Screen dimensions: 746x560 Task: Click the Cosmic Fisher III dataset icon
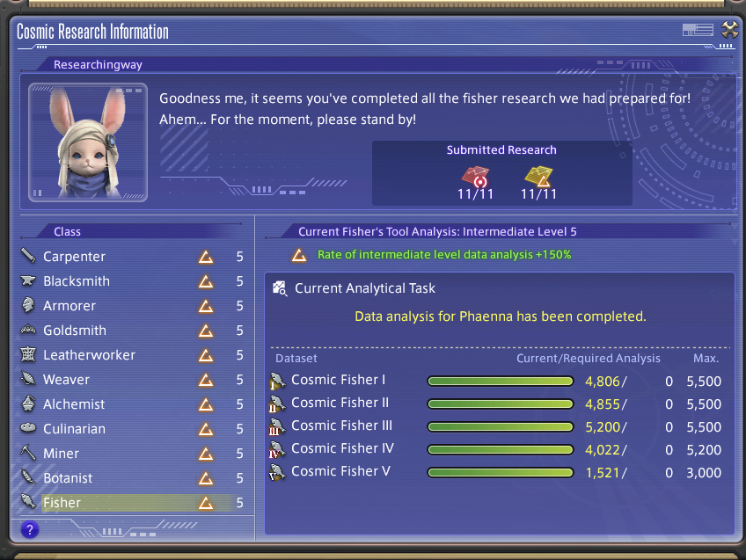(277, 426)
